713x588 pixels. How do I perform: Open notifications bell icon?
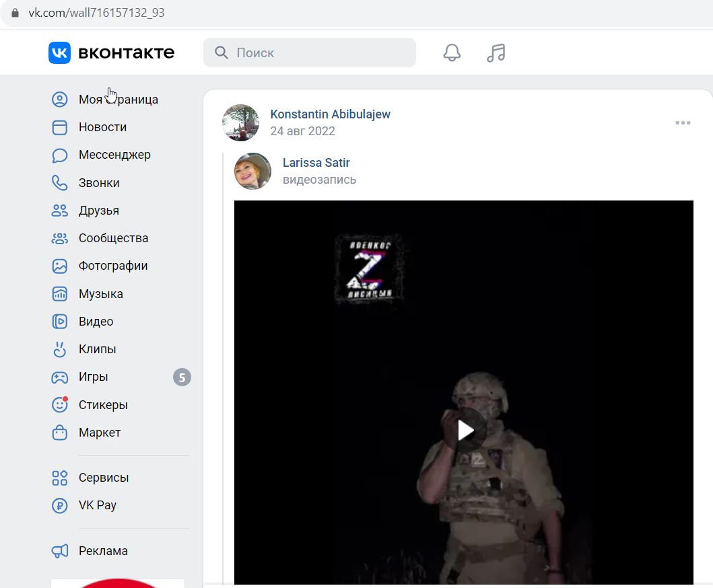coord(452,52)
